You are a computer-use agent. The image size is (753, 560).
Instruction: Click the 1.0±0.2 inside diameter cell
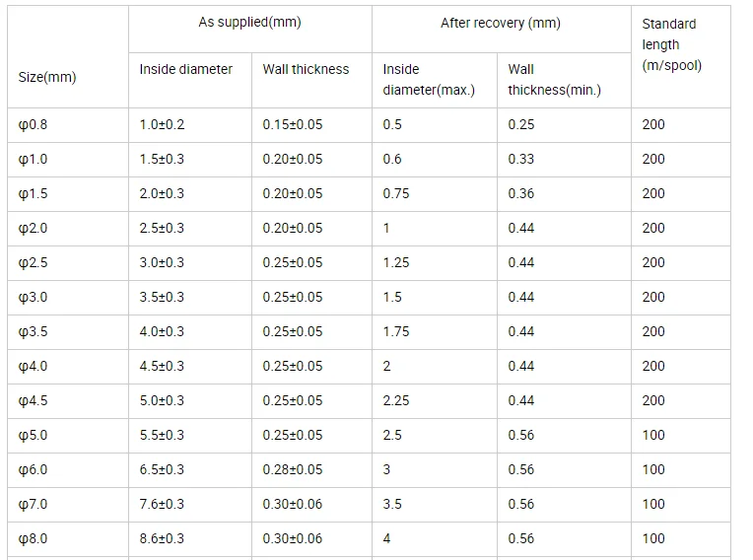[162, 125]
